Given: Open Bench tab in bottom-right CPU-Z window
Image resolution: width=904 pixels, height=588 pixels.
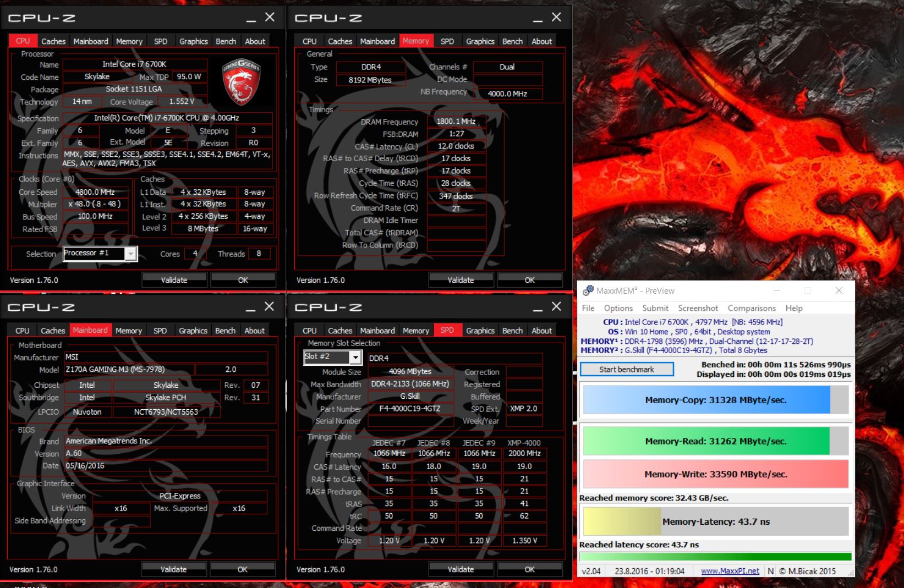Looking at the screenshot, I should click(512, 331).
